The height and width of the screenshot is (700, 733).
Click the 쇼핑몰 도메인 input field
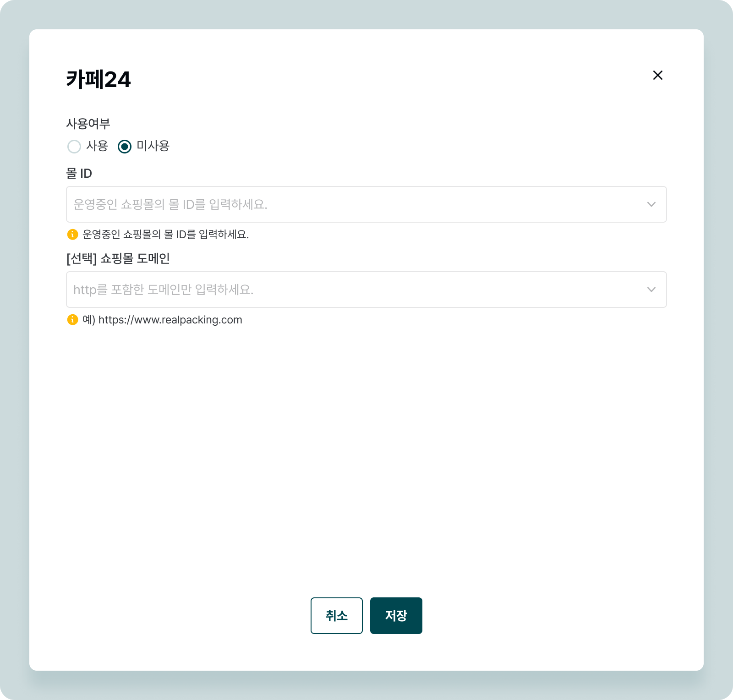366,290
